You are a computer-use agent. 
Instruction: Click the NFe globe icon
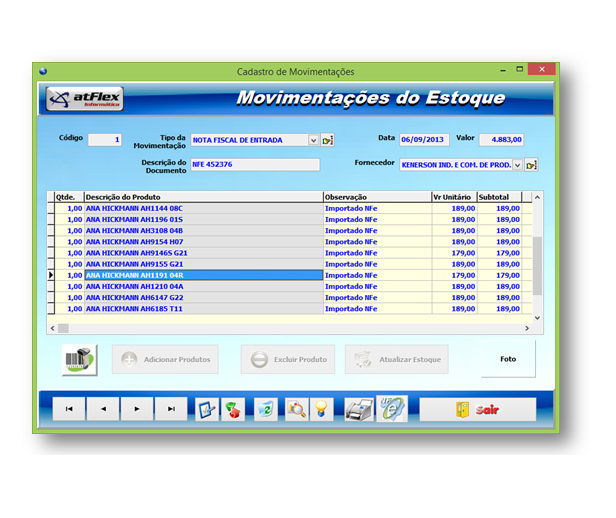[x=392, y=408]
